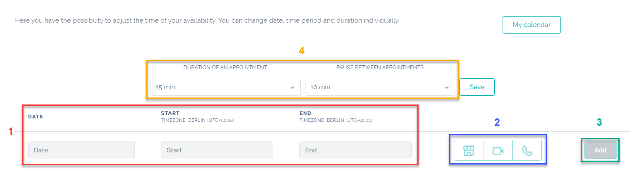Click the START column header
This screenshot has width=644, height=175.
[x=170, y=113]
